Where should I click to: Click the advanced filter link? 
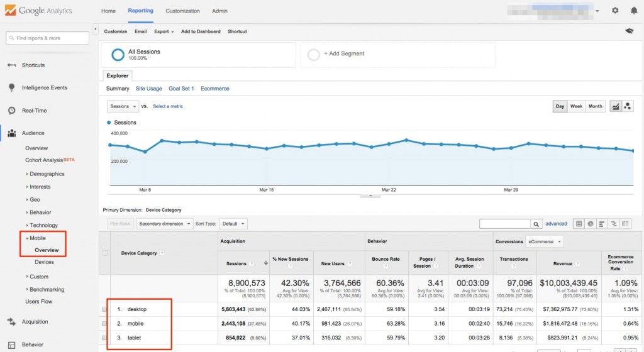[x=556, y=224]
